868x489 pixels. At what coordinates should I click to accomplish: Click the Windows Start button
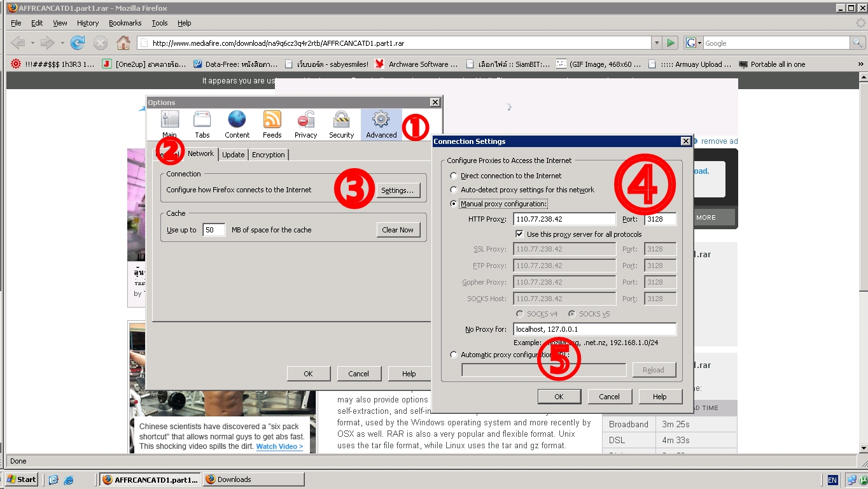click(22, 479)
